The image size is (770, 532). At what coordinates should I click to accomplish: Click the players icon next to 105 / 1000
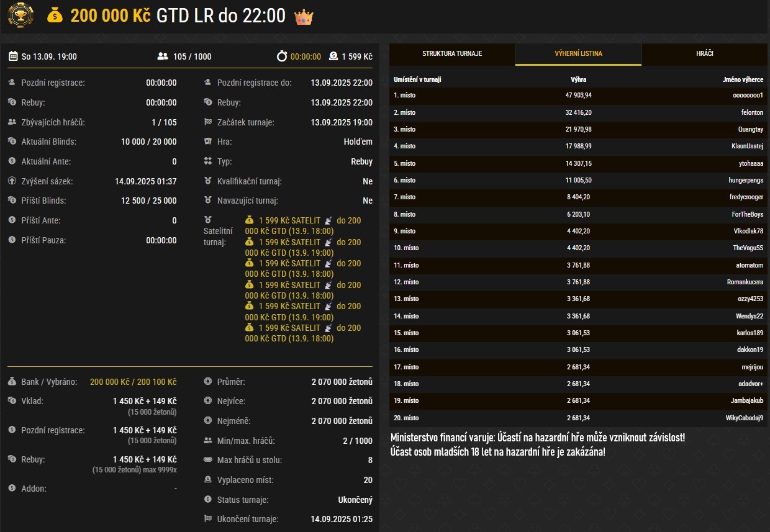[x=163, y=56]
